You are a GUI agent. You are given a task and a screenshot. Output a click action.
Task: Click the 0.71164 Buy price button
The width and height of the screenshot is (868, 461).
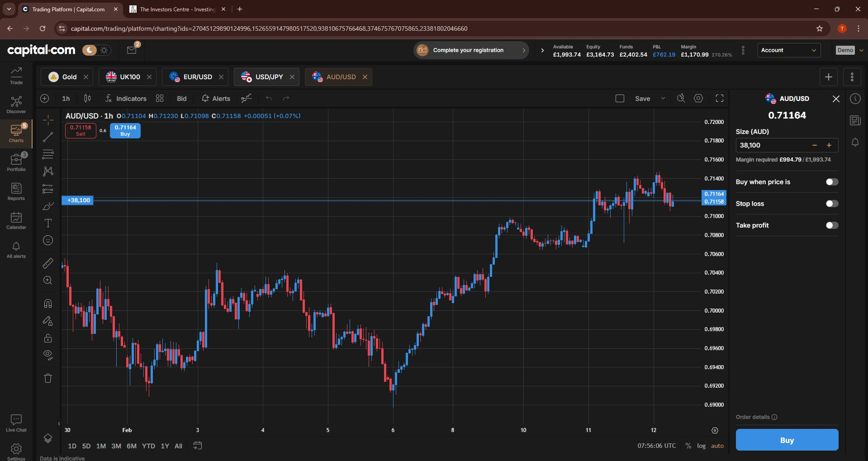tap(125, 130)
